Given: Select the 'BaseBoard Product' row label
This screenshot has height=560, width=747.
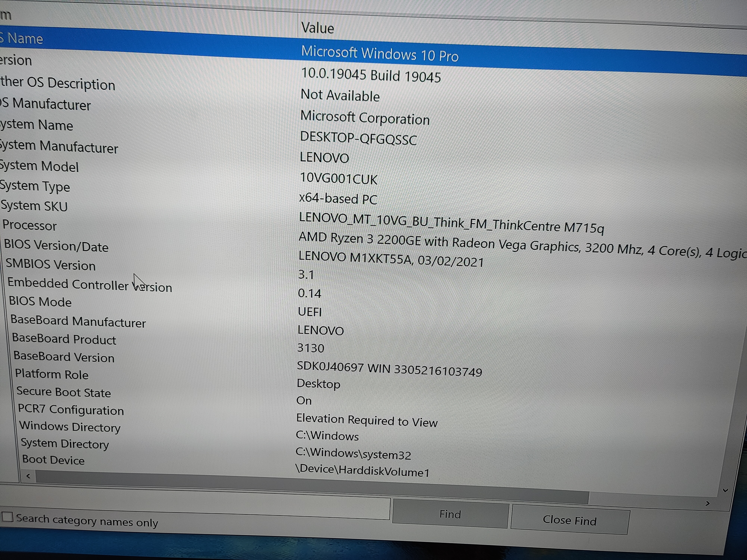Looking at the screenshot, I should tap(64, 339).
